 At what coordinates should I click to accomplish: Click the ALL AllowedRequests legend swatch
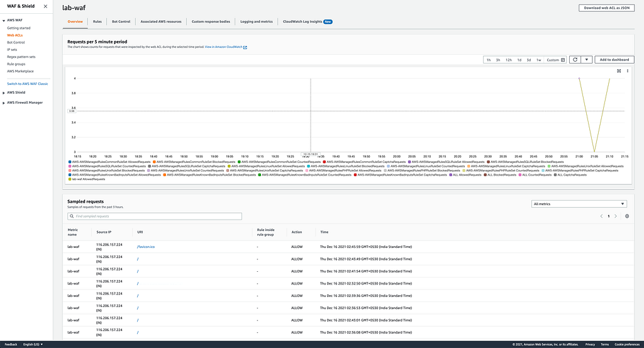450,175
